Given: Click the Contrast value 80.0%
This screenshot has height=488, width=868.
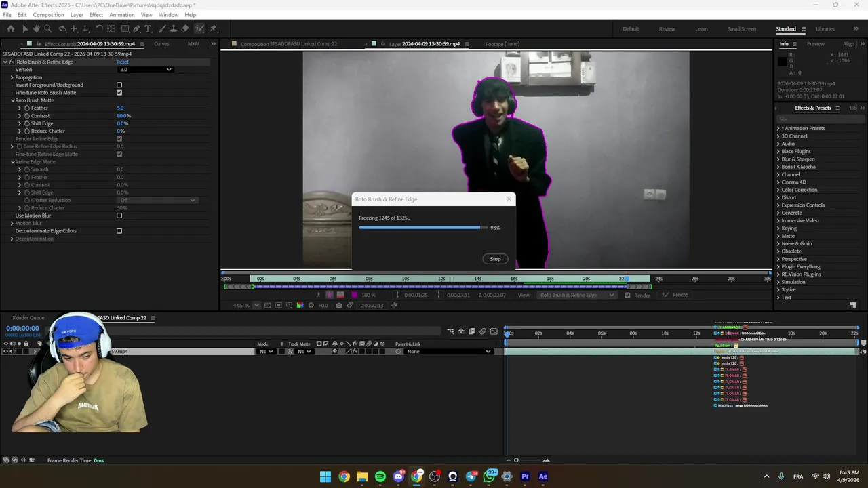Looking at the screenshot, I should pyautogui.click(x=124, y=115).
